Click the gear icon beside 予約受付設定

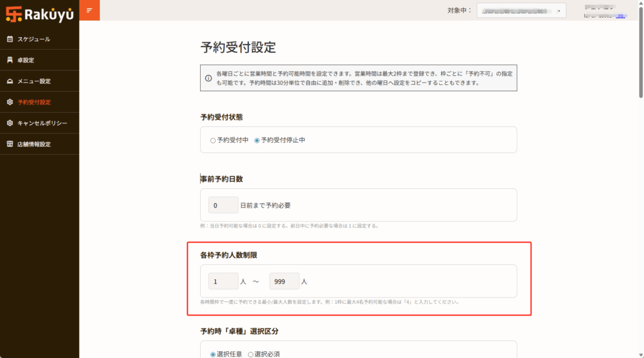point(9,102)
